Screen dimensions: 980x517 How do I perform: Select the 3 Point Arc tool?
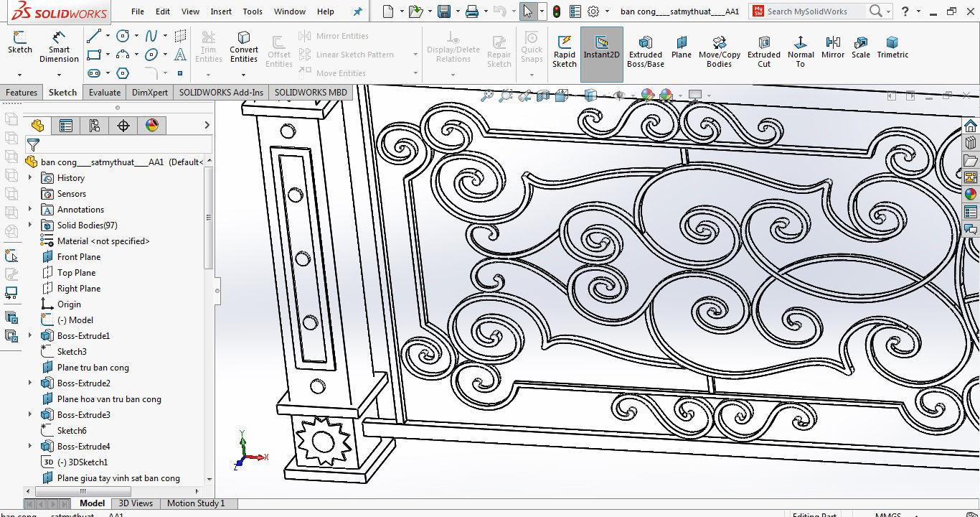point(123,55)
